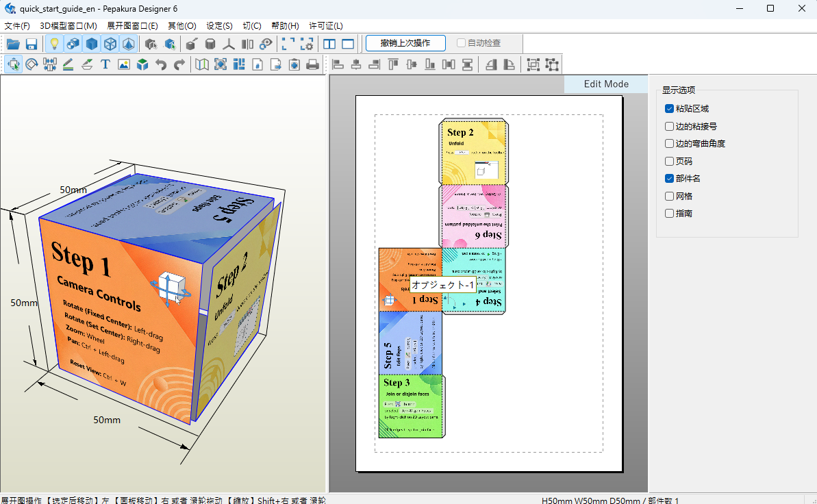Select the wireframe cube display icon
817x504 pixels.
coord(110,44)
